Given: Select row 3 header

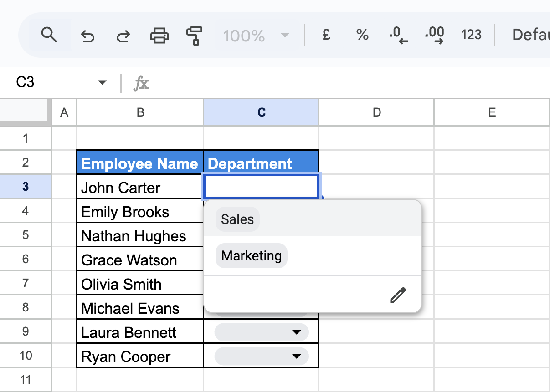Looking at the screenshot, I should point(26,186).
